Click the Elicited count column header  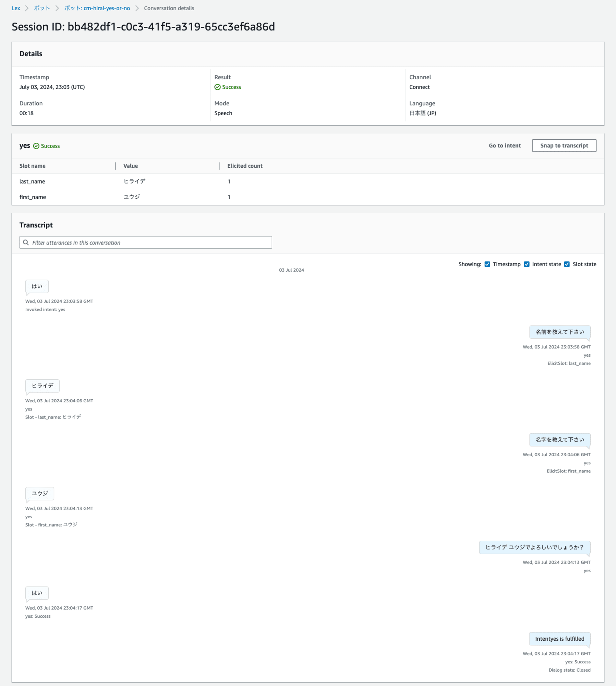[245, 166]
